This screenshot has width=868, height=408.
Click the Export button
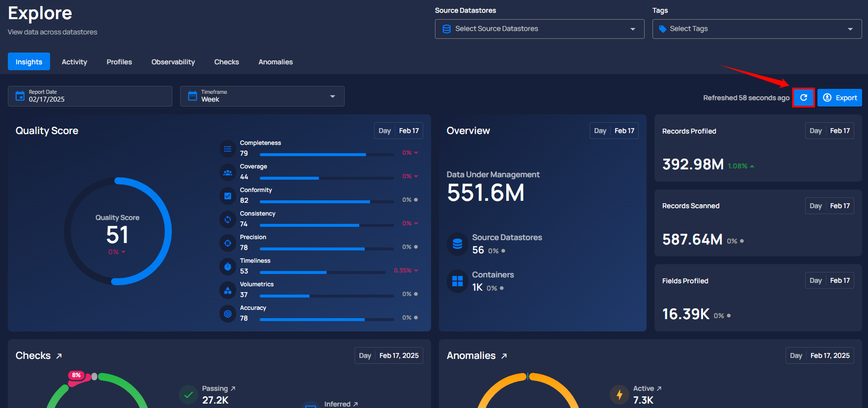840,98
